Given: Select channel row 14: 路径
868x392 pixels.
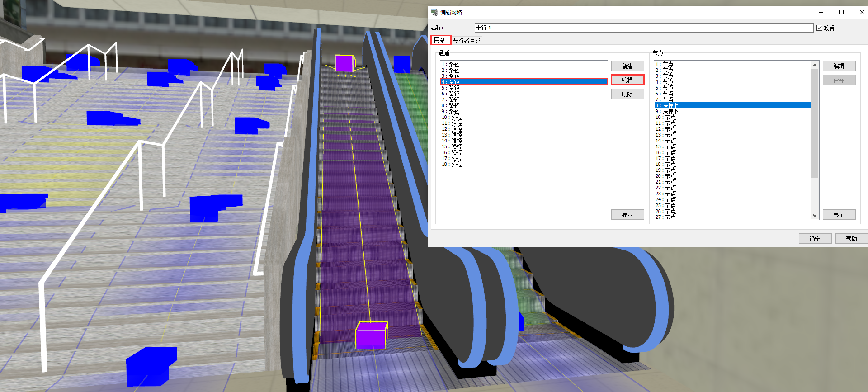Looking at the screenshot, I should [x=524, y=141].
